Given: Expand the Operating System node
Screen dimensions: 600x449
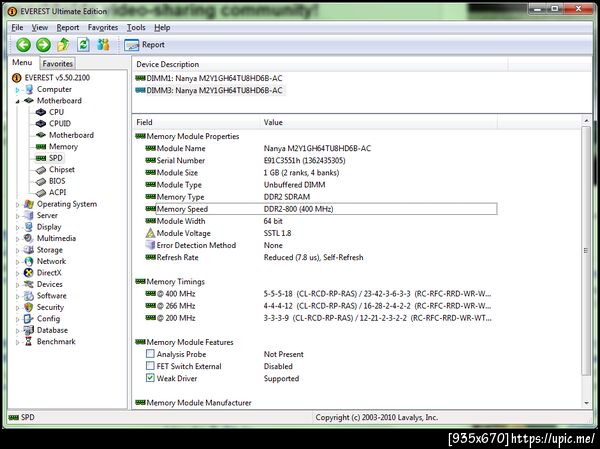Looking at the screenshot, I should click(17, 205).
